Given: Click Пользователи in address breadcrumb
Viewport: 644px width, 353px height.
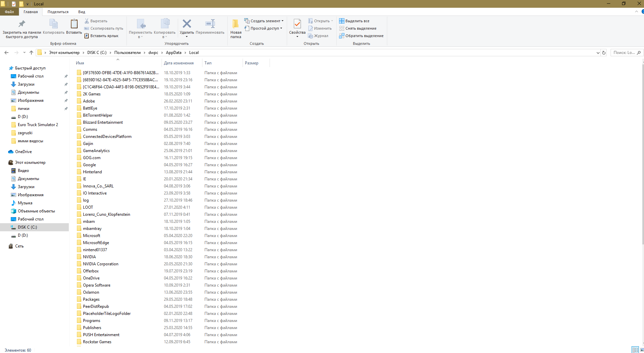Looking at the screenshot, I should (128, 53).
